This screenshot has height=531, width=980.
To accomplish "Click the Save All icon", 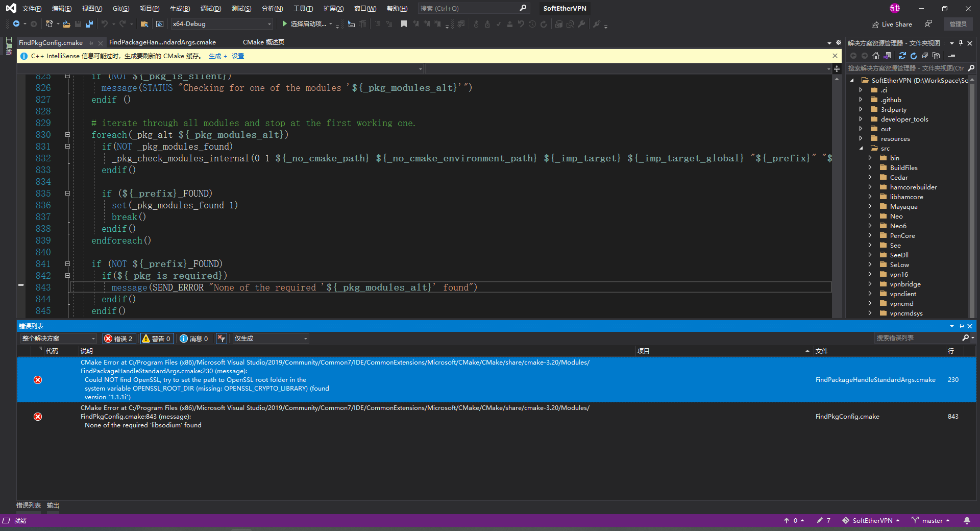I will [89, 23].
